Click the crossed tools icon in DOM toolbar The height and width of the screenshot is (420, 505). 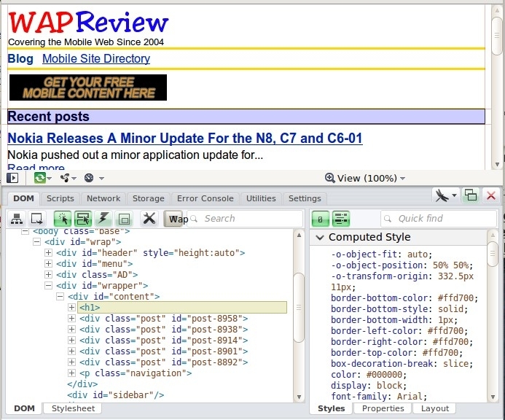click(149, 219)
